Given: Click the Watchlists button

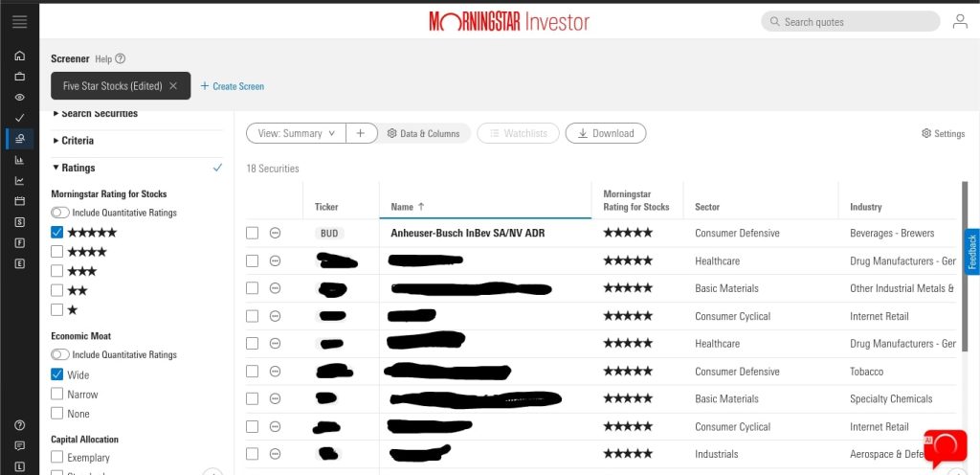Looking at the screenshot, I should (518, 133).
